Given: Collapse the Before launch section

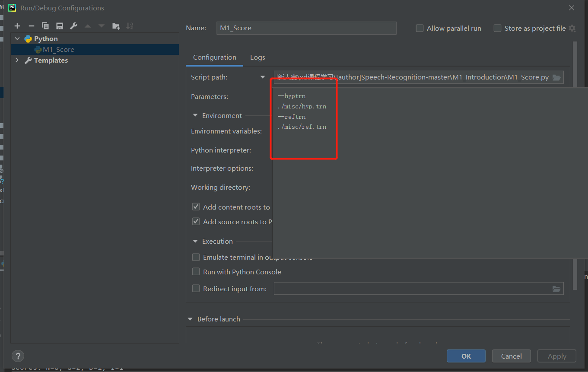Looking at the screenshot, I should (x=190, y=319).
